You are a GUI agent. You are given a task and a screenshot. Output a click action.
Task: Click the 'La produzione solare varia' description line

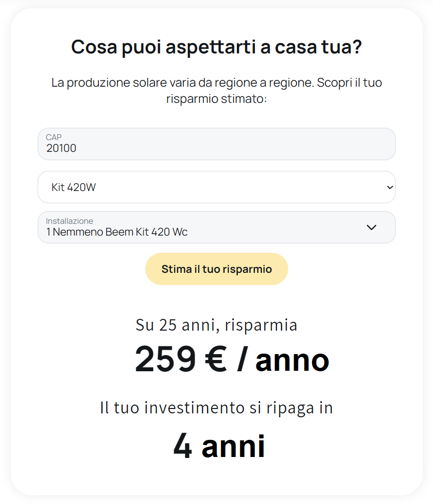216,82
